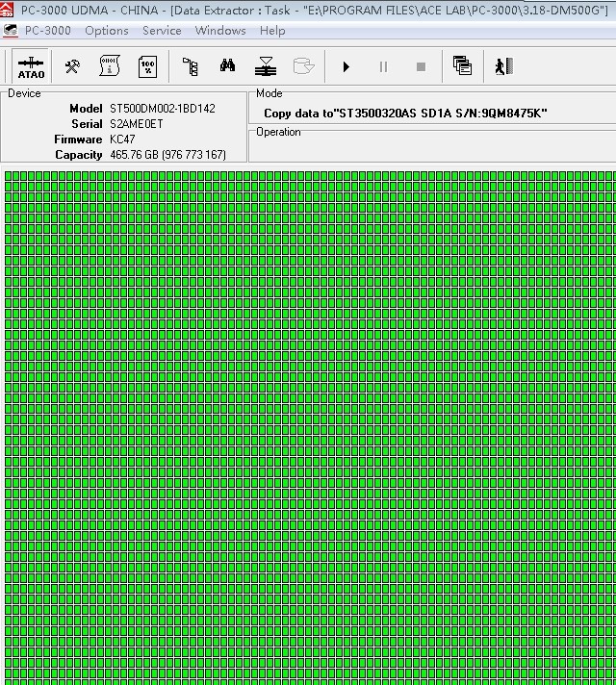The width and height of the screenshot is (616, 685).
Task: Open the Options menu
Action: pyautogui.click(x=107, y=31)
